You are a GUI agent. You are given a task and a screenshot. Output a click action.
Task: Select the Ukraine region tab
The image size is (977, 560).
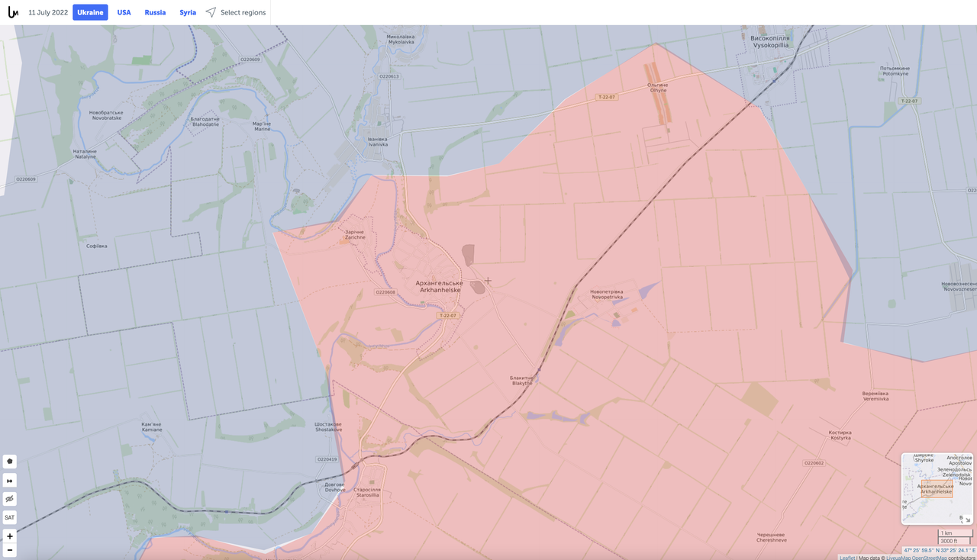[90, 12]
